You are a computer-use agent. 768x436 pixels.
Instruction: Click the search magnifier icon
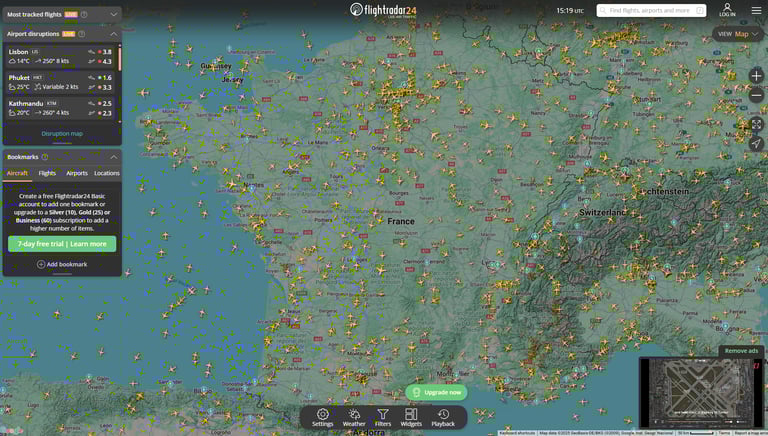603,10
